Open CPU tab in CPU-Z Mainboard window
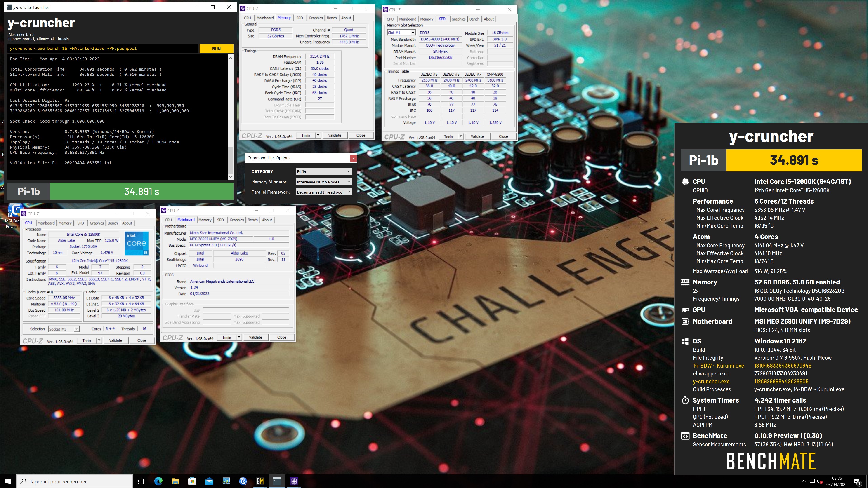This screenshot has width=868, height=488. click(x=168, y=220)
